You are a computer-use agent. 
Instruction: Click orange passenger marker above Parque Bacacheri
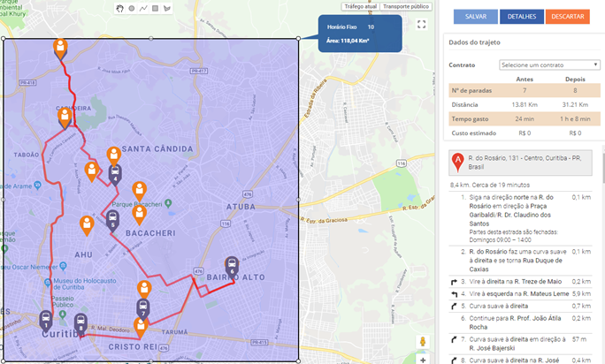click(x=139, y=192)
